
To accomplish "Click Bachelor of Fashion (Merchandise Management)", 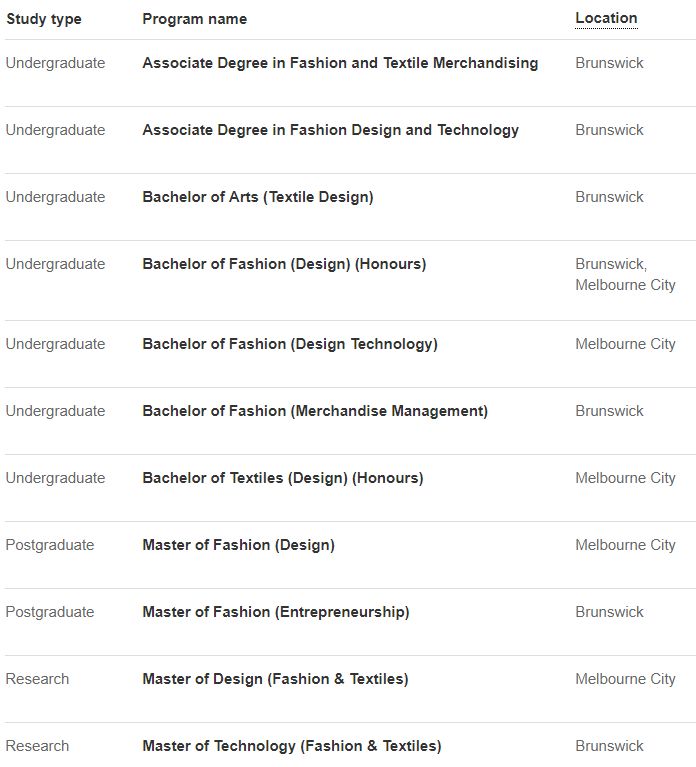I will pos(315,411).
